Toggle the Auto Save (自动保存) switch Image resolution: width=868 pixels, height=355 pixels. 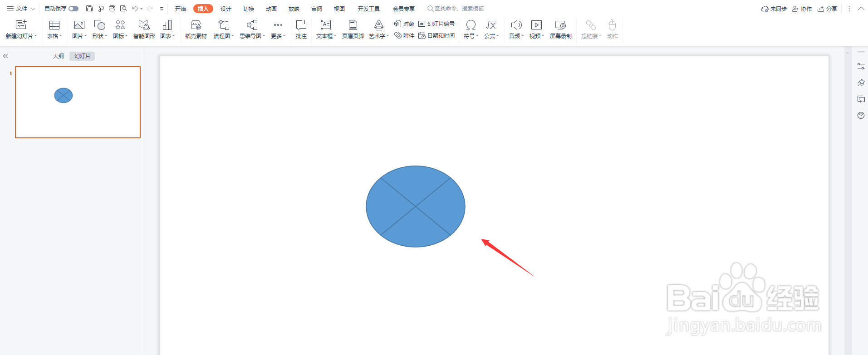(74, 9)
